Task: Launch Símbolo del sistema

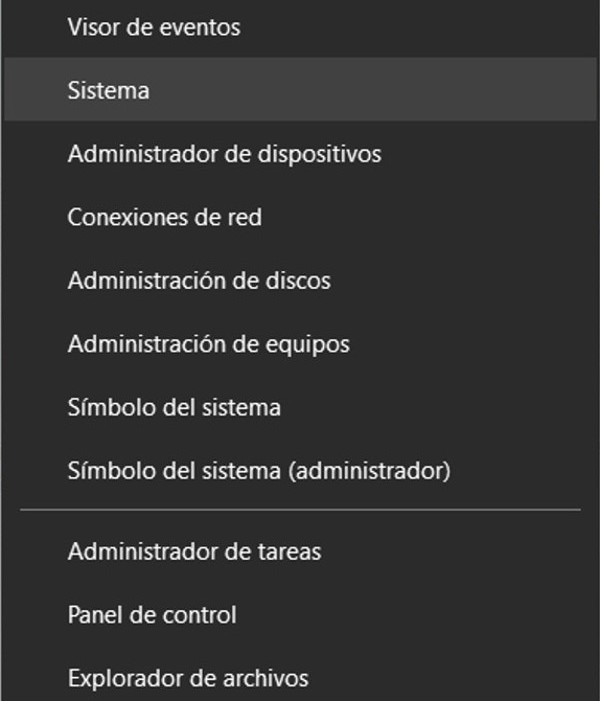Action: 174,408
